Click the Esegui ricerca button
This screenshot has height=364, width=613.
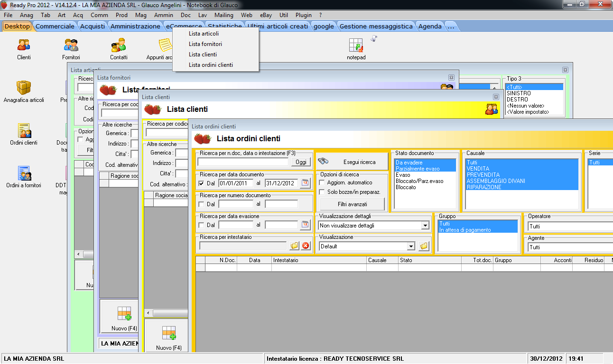352,162
